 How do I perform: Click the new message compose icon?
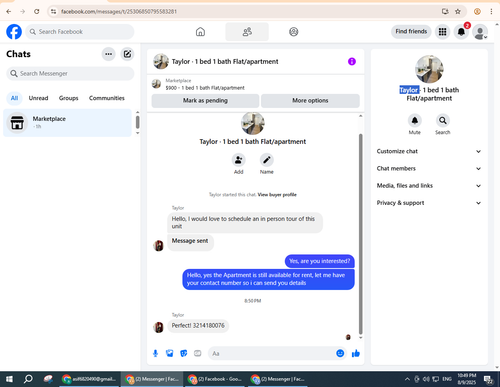127,54
